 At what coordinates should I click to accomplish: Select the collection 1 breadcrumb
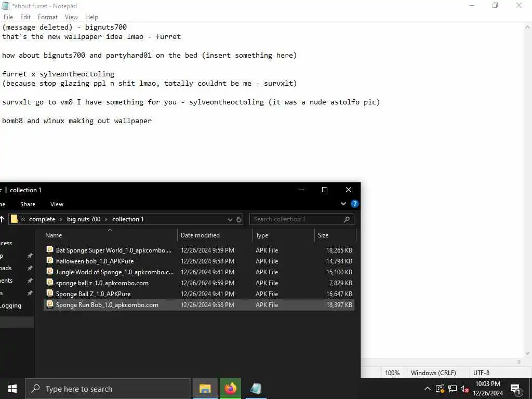click(128, 219)
